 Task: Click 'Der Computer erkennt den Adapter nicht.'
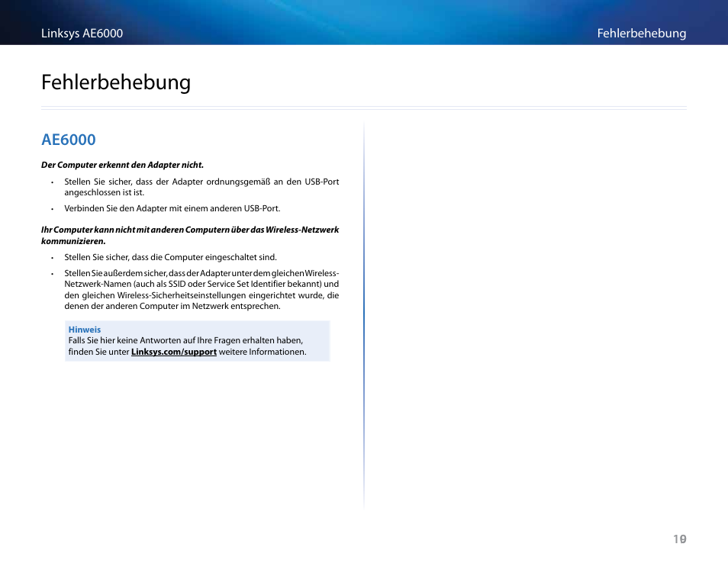pos(122,165)
